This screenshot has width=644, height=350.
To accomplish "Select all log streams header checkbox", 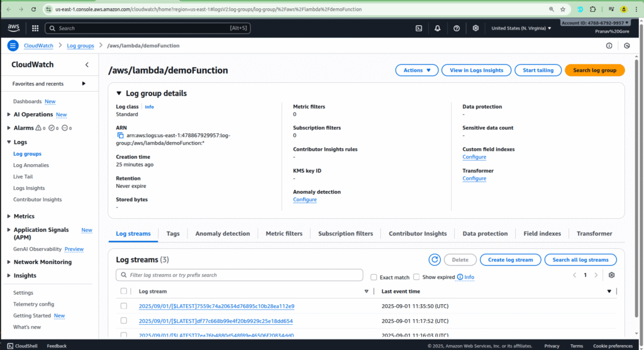I will pos(124,292).
